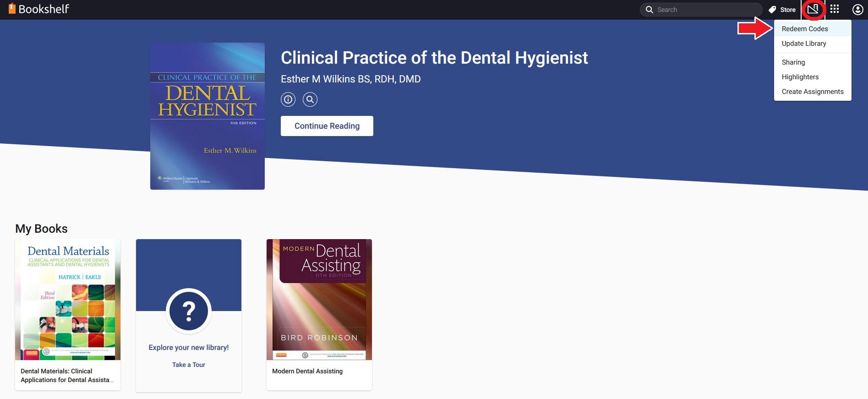
Task: Open the Dental Materials book cover
Action: tap(68, 300)
